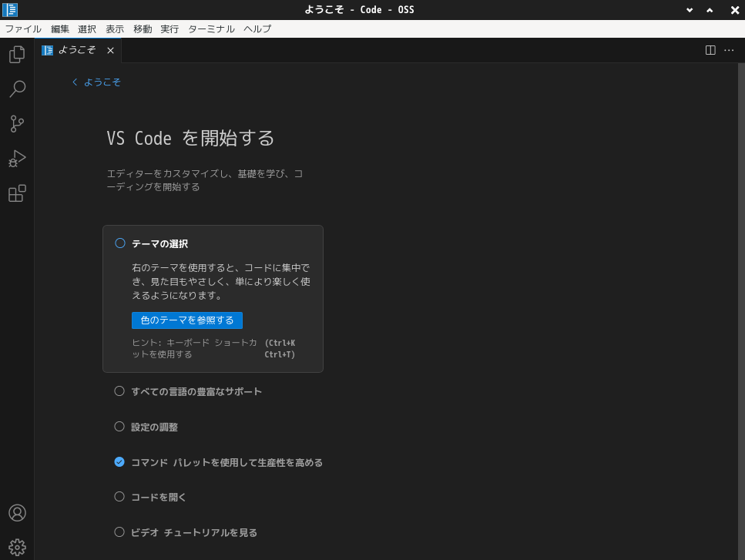
Task: Open the ターミナル menu
Action: tap(211, 29)
